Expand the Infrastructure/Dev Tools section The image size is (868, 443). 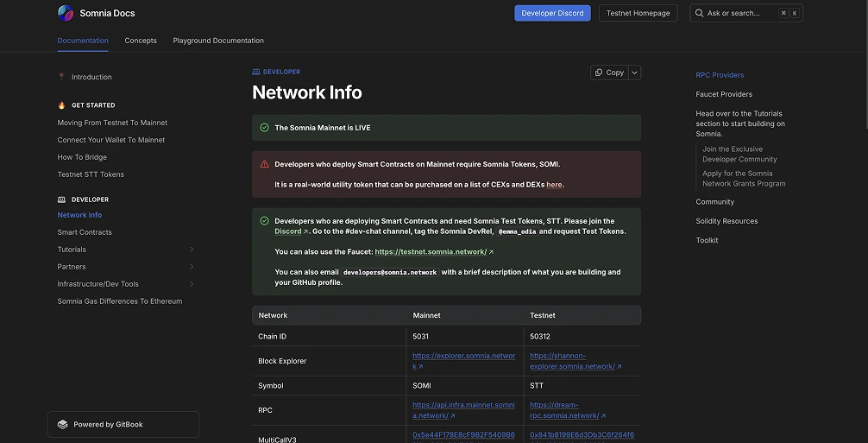192,284
